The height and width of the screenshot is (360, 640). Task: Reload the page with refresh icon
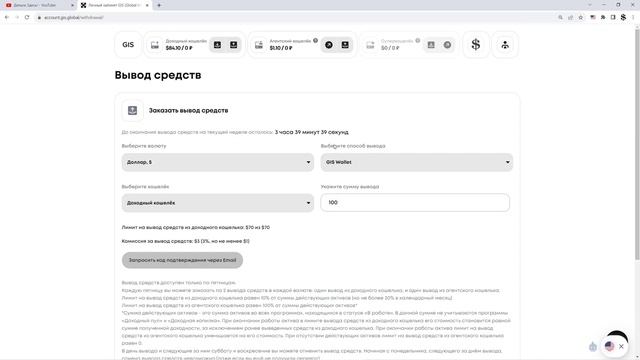tap(27, 17)
